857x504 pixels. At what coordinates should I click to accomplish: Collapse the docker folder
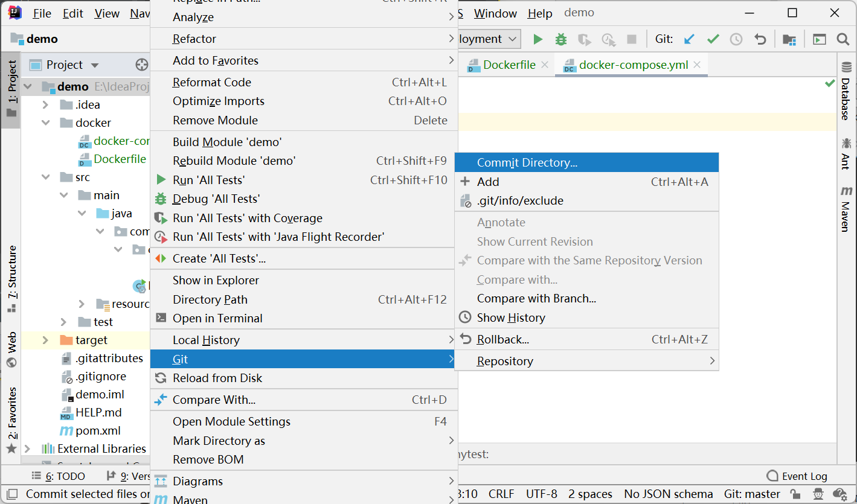click(x=45, y=123)
